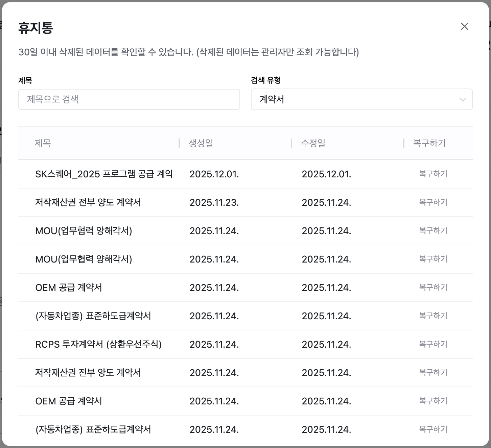
Task: Restore SK스퀘어_2025 프로그램 공급 계약
Action: click(433, 174)
